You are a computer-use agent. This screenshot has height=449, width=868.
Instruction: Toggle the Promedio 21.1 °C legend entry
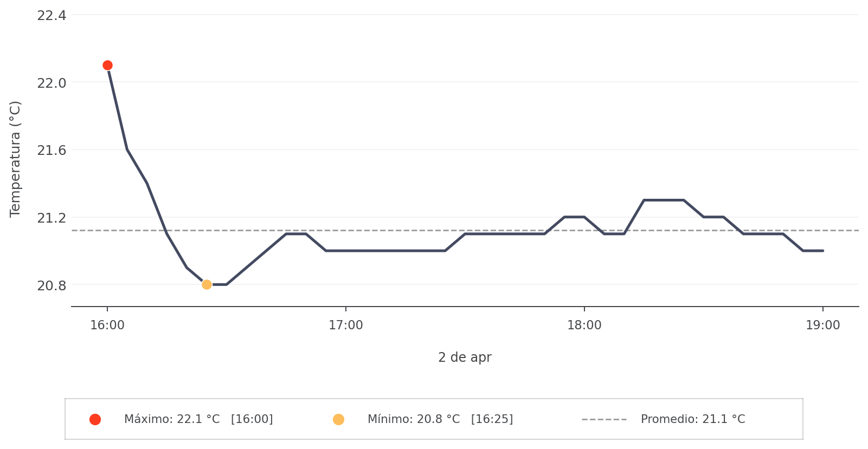coord(692,419)
